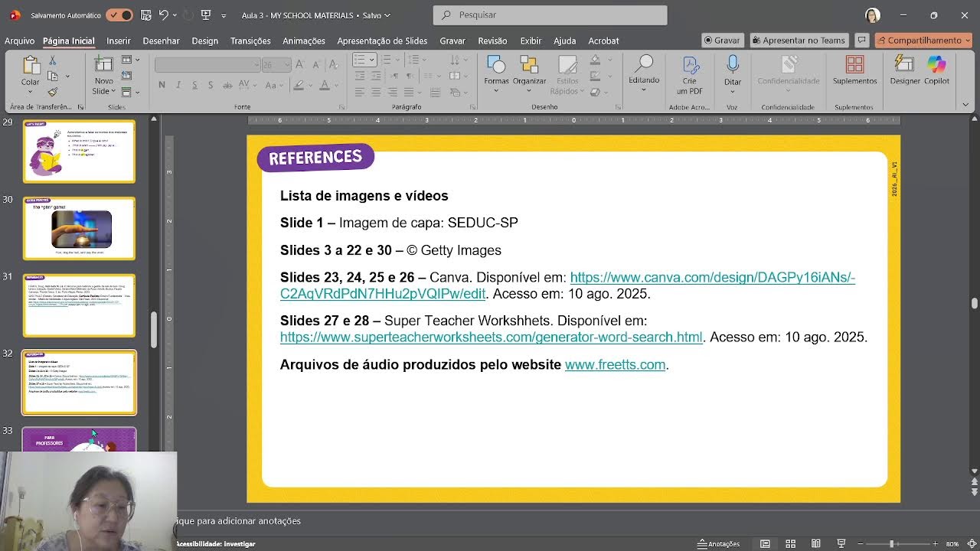Toggle right text alignment
This screenshot has height=551, width=980.
392,93
